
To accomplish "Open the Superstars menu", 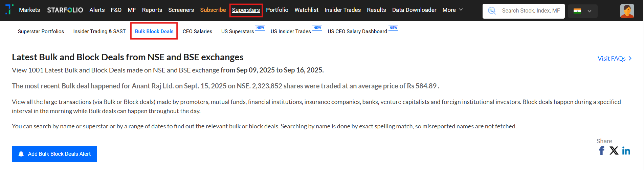I will 246,10.
